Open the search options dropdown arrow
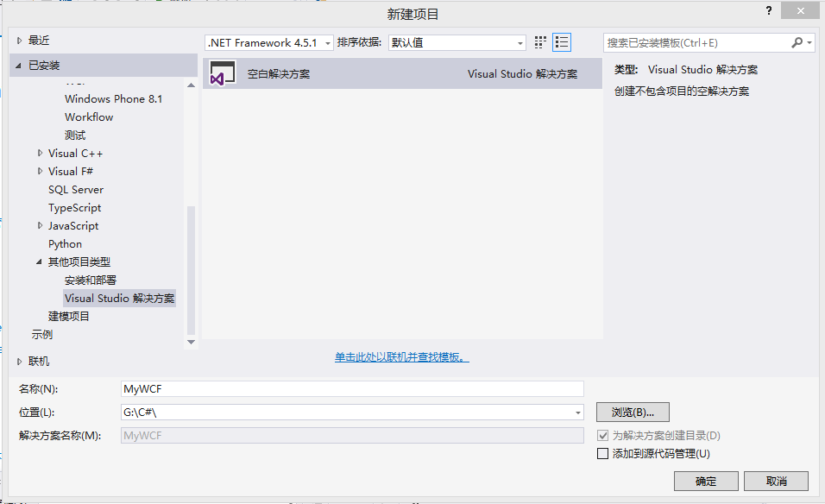Viewport: 825px width, 504px height. (x=809, y=42)
